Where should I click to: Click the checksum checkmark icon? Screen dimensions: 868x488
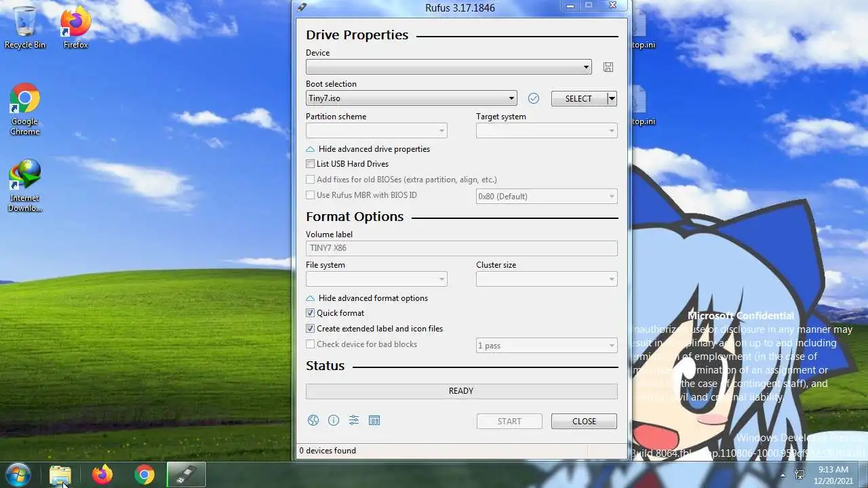tap(534, 98)
